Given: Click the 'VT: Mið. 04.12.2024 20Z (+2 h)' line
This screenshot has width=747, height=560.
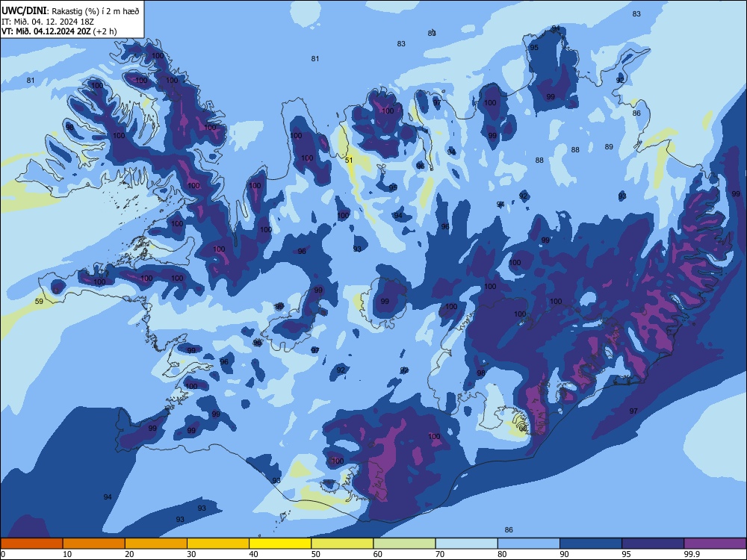Looking at the screenshot, I should pyautogui.click(x=59, y=31).
